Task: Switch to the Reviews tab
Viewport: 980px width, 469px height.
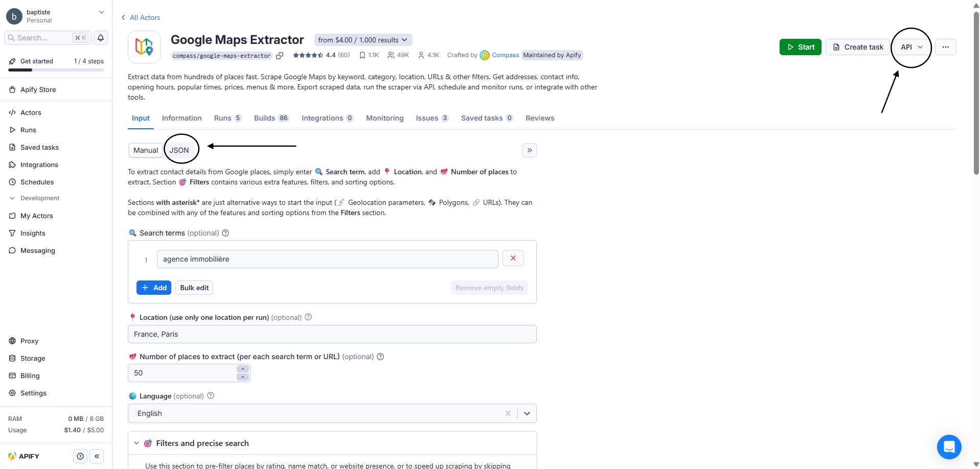Action: 540,118
